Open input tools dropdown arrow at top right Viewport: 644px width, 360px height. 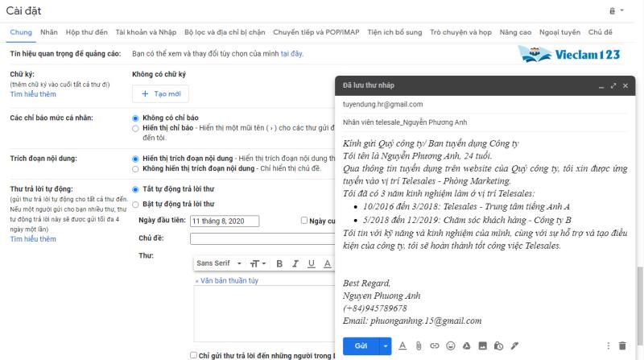point(621,10)
